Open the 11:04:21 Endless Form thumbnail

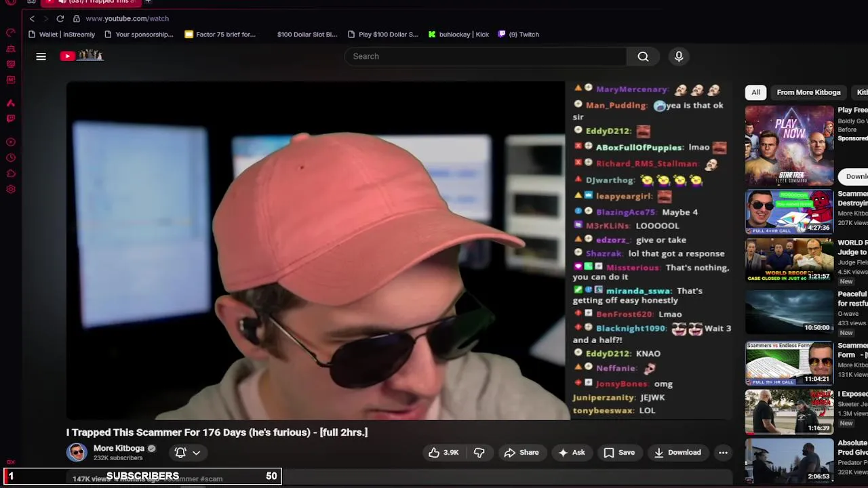coord(789,363)
